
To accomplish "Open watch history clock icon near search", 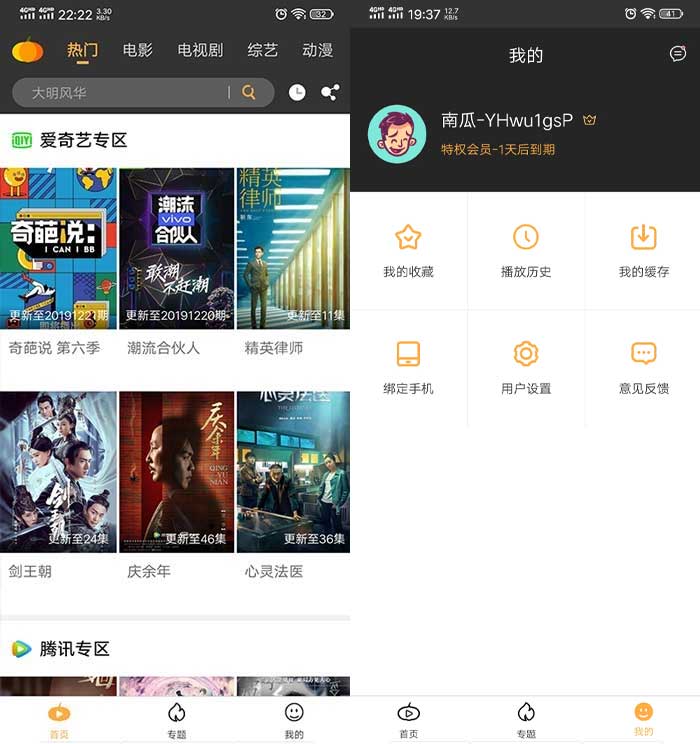I will (297, 93).
